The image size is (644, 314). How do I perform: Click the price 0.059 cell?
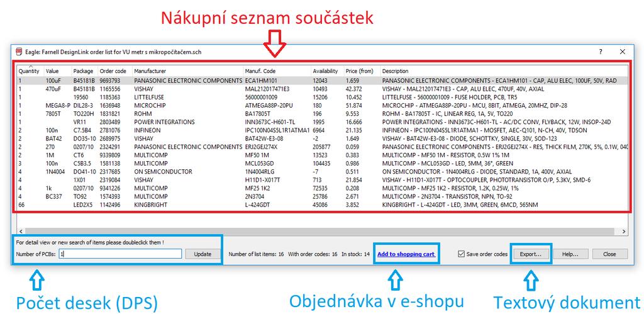click(x=353, y=147)
